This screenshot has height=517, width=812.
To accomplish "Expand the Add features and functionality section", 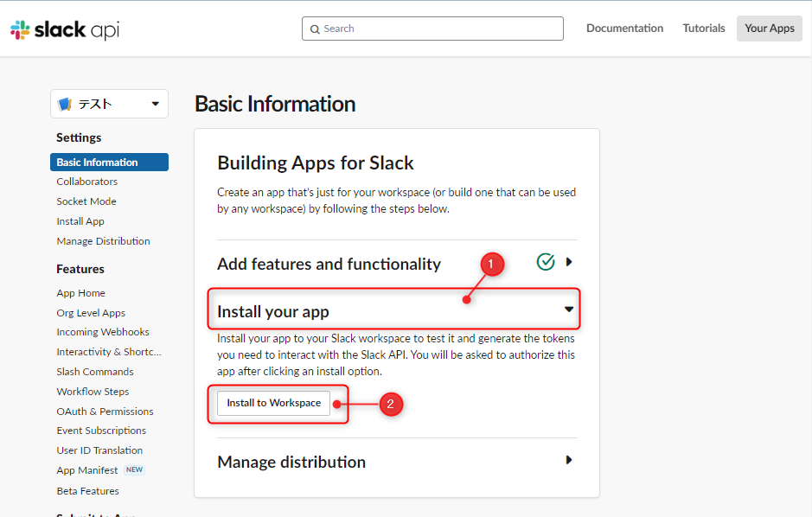I will (x=569, y=261).
